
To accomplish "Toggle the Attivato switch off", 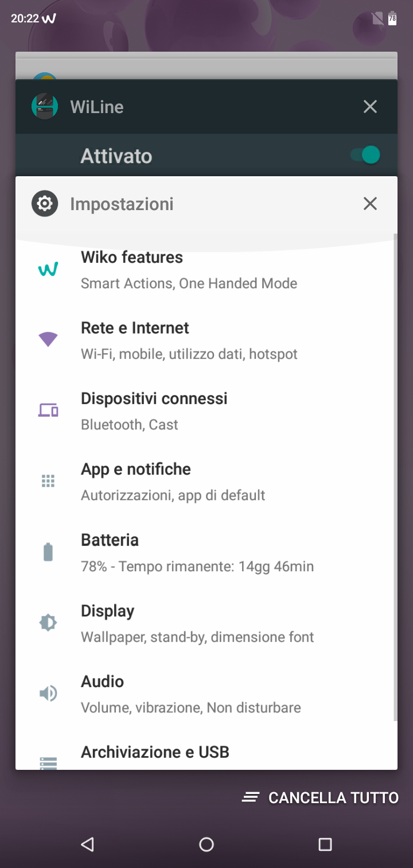I will 365,155.
